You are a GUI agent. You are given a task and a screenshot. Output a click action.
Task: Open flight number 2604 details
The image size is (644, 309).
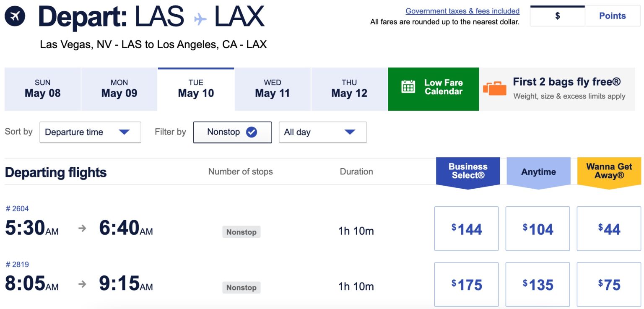point(17,209)
